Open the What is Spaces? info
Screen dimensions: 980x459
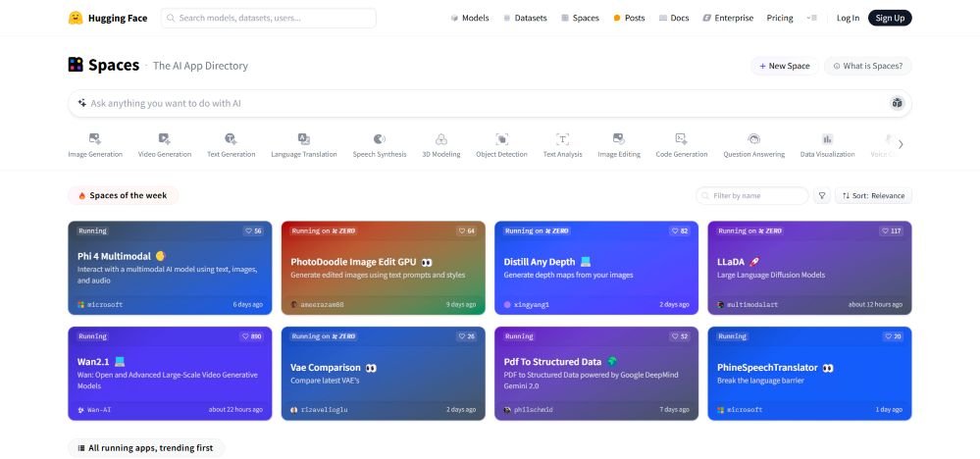[867, 66]
